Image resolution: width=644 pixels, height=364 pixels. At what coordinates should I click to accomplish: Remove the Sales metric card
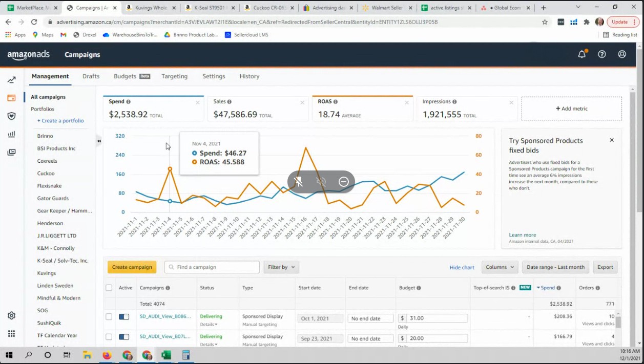coord(302,102)
